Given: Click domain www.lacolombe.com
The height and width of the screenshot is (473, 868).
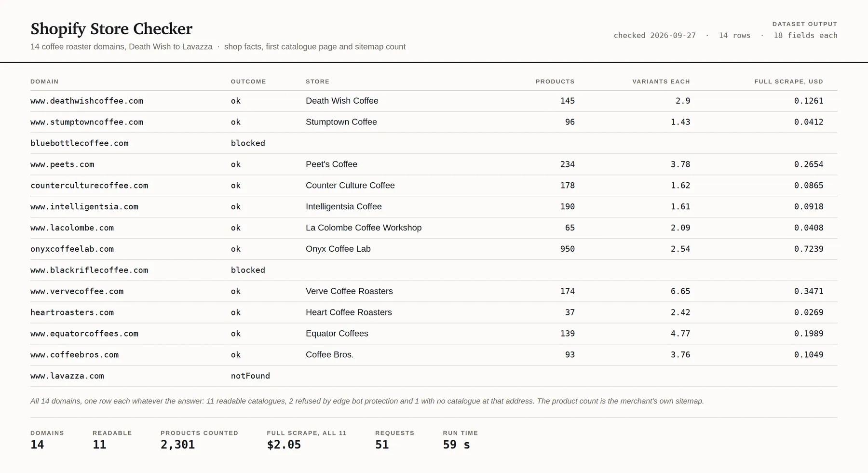Looking at the screenshot, I should (x=72, y=228).
